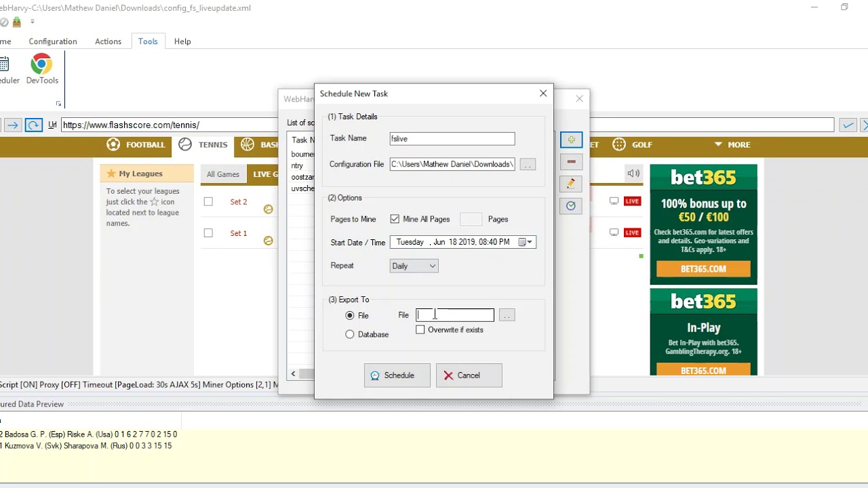Click the second red LIVE badge

[x=632, y=232]
